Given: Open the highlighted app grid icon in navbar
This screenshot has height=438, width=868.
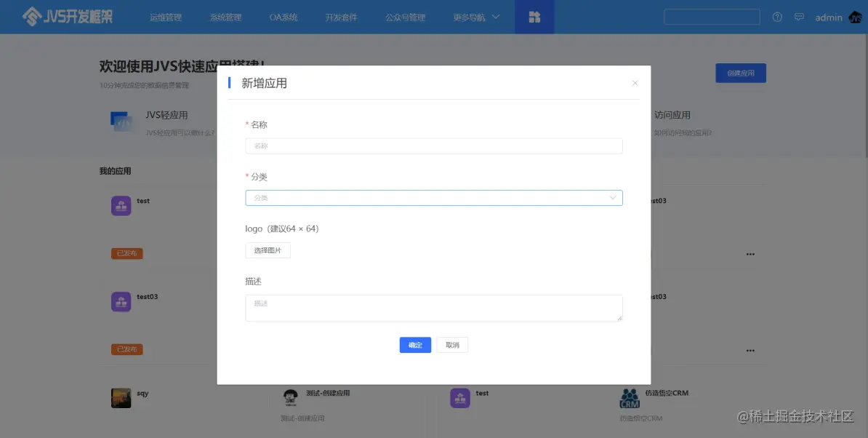Looking at the screenshot, I should (x=534, y=17).
